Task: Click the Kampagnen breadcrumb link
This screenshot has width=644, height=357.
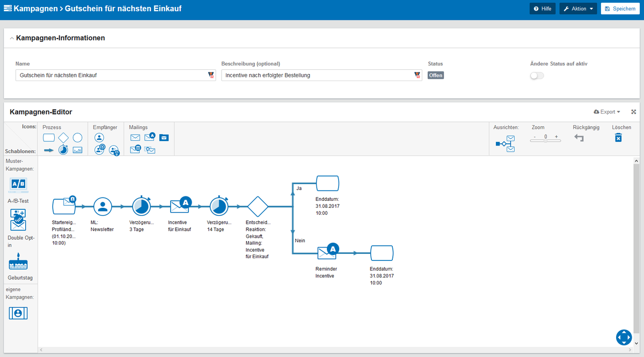Action: 35,9
